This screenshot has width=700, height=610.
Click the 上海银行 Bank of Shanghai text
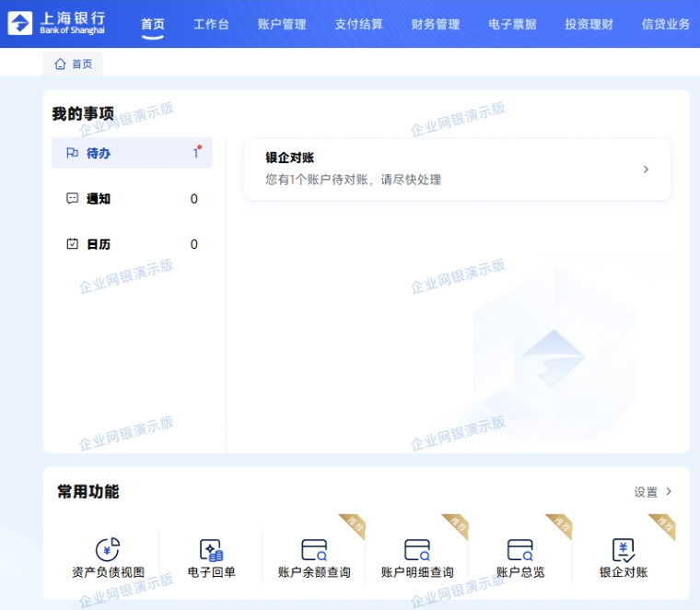[x=73, y=23]
